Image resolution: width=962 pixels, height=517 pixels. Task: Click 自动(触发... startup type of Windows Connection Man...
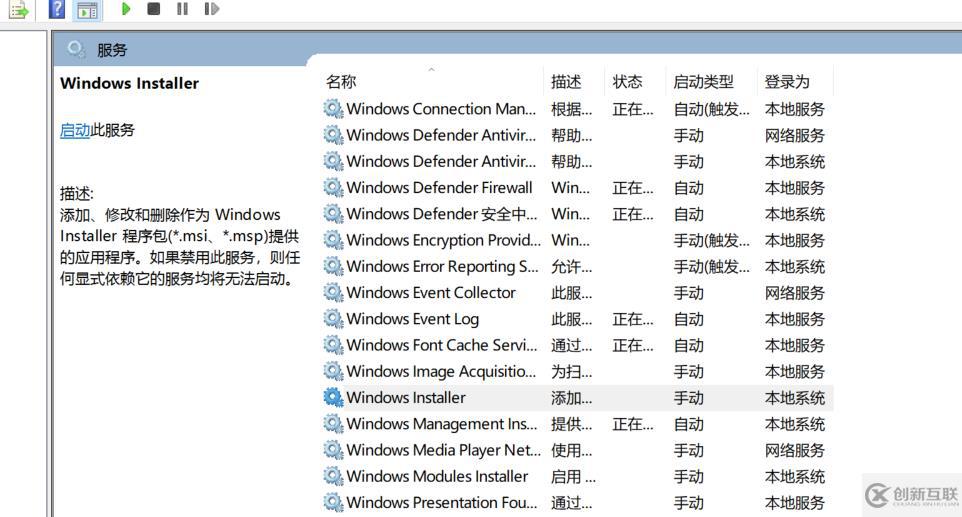(x=711, y=109)
